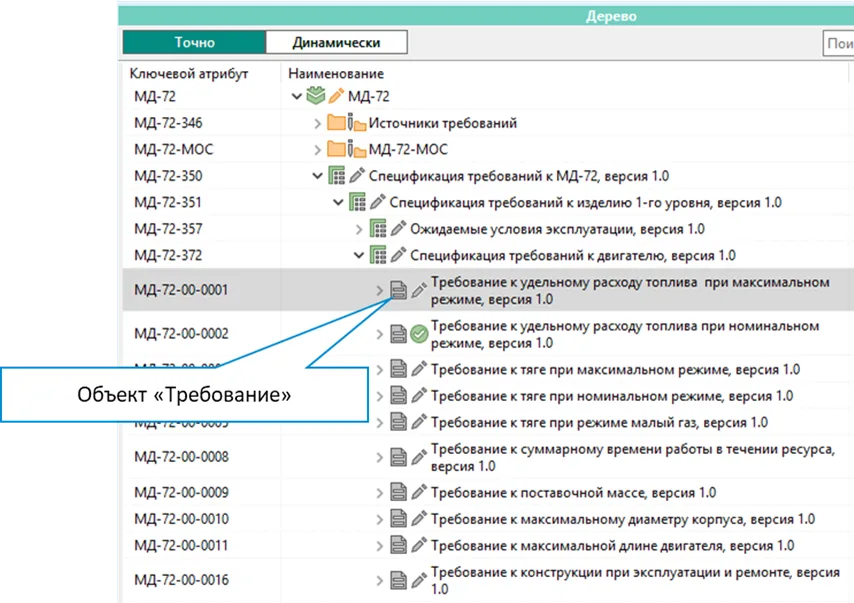Click the green package icon beside МД-72
854x603 pixels.
(x=315, y=95)
